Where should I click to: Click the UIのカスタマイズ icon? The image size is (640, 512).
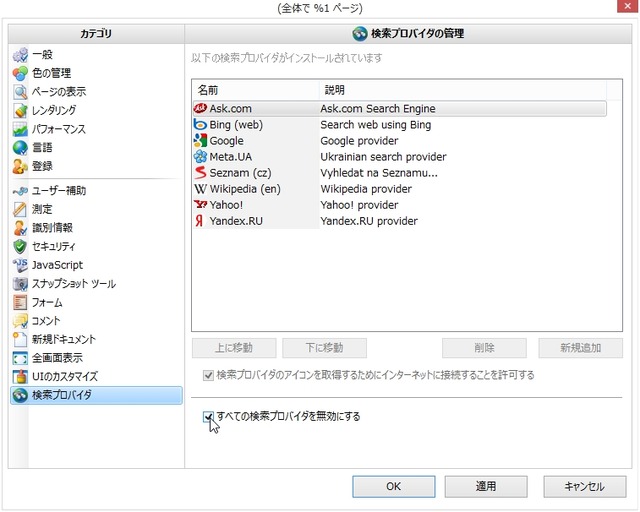[20, 376]
